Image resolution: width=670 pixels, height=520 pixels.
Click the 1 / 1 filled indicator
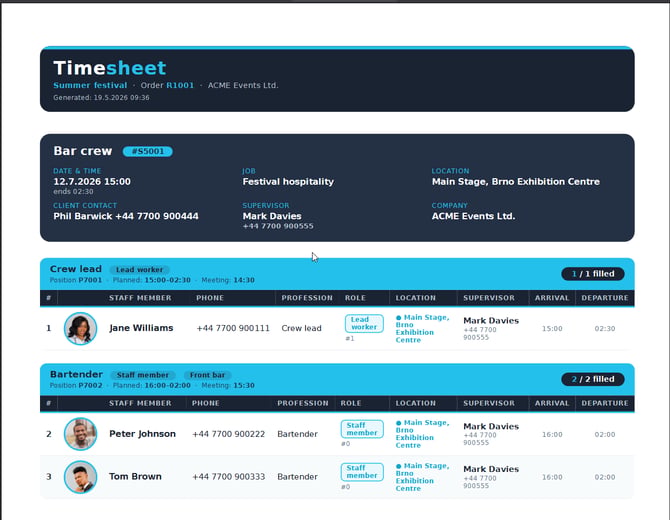pos(593,274)
